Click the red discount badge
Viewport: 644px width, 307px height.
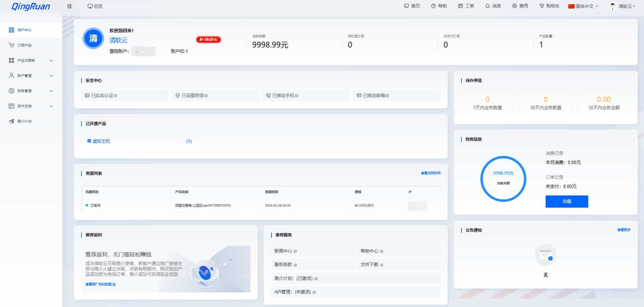click(x=209, y=40)
